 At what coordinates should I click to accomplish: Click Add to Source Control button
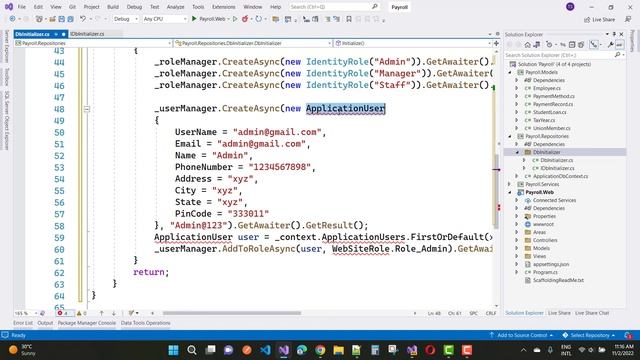pyautogui.click(x=521, y=335)
